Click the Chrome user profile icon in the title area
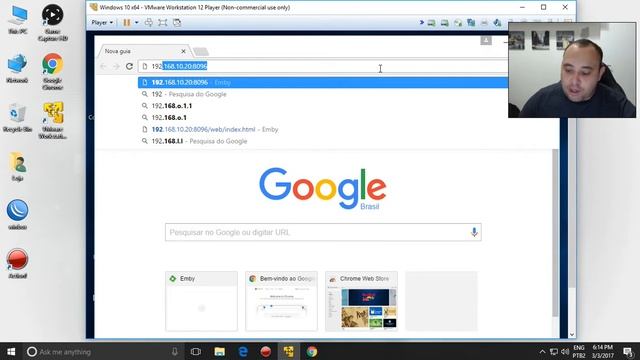 pos(486,40)
